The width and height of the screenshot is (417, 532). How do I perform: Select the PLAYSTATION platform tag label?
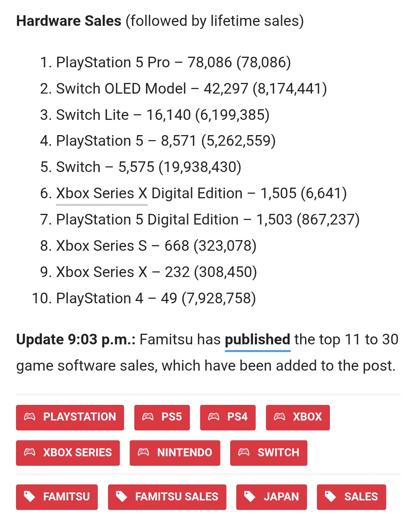click(80, 417)
